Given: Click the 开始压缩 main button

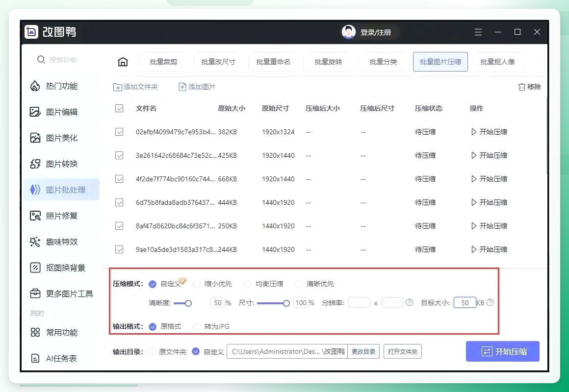Looking at the screenshot, I should (x=503, y=351).
